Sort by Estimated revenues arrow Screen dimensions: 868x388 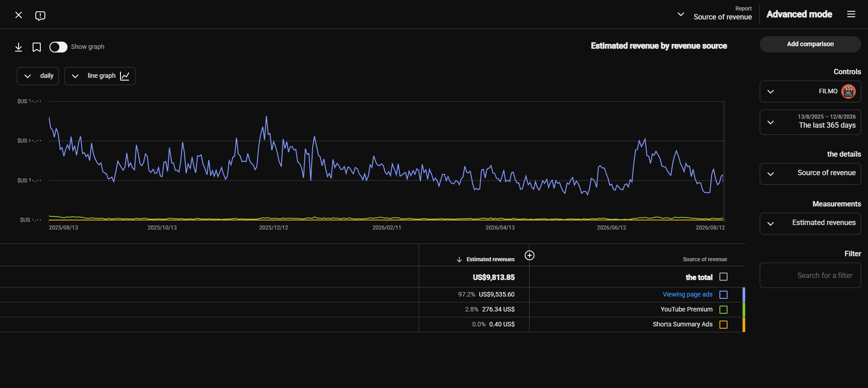[459, 259]
